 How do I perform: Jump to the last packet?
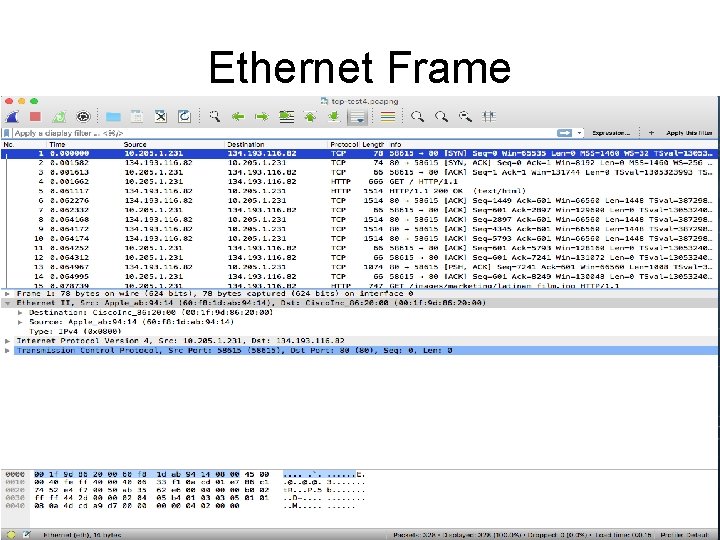[x=334, y=117]
